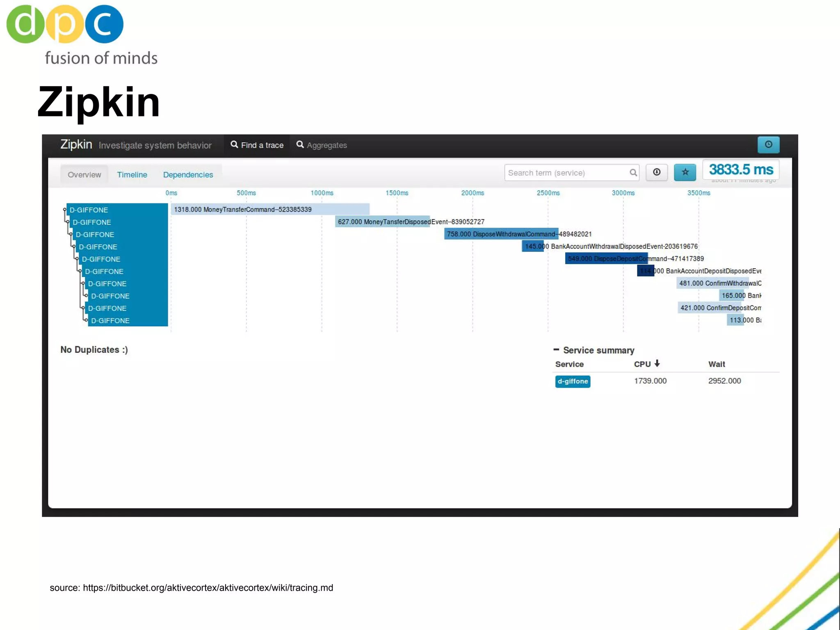Click the 500ms timeline tick label
Viewport: 840px width, 630px height.
coord(246,193)
